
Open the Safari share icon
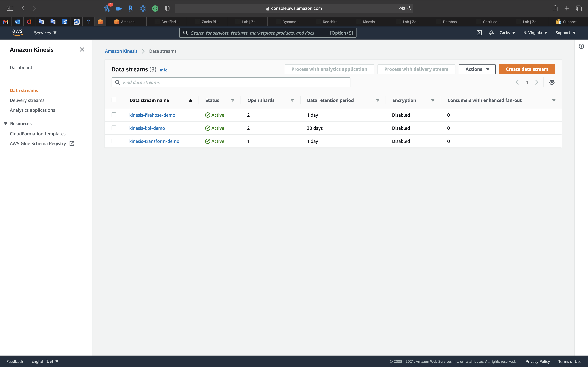[x=555, y=9]
